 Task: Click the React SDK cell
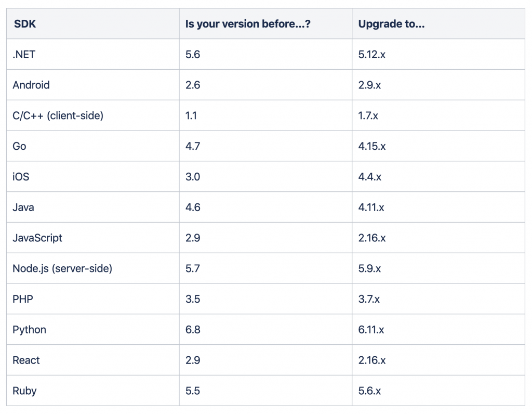tap(26, 360)
